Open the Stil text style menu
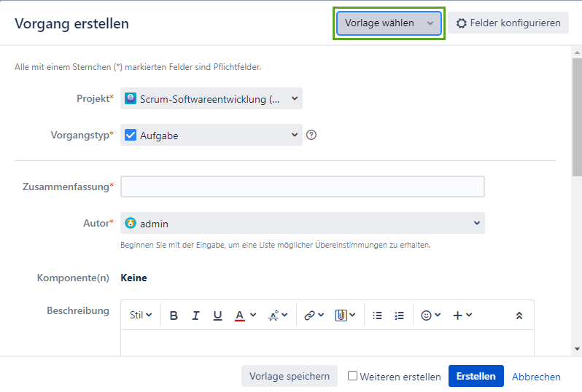 140,315
